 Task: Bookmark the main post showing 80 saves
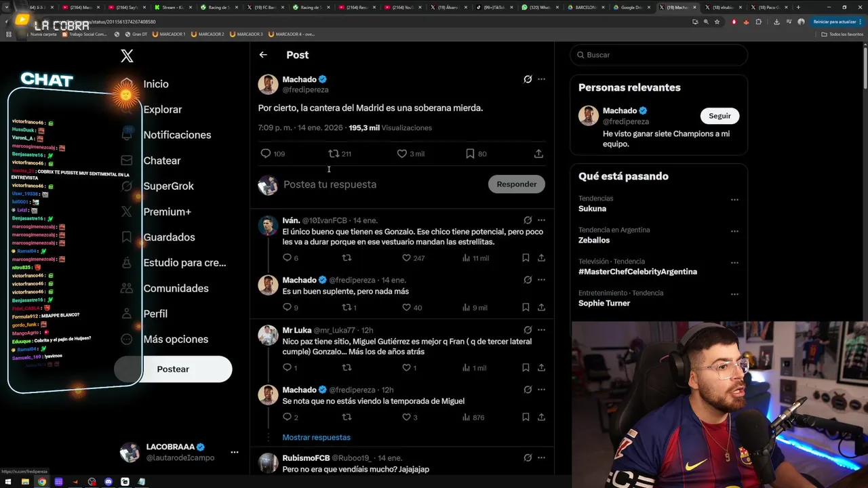point(470,154)
